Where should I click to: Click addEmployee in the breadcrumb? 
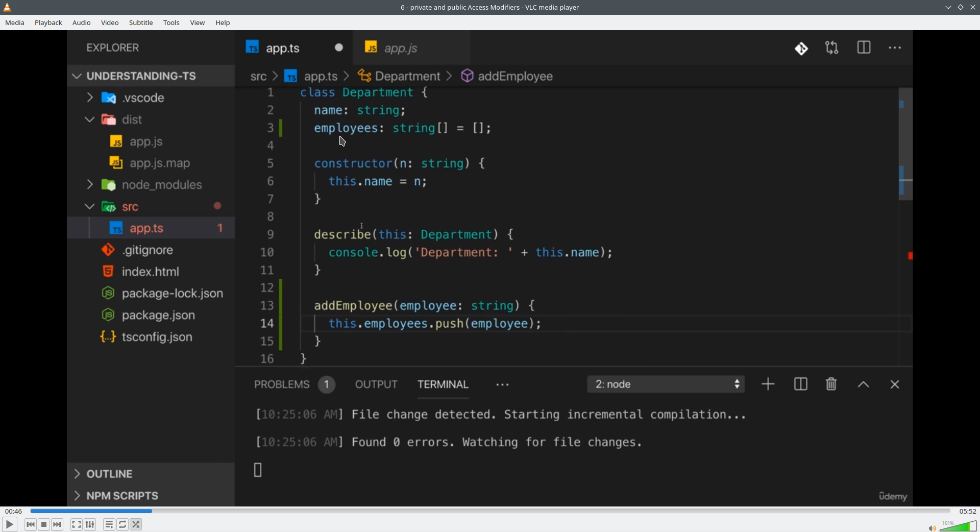point(516,77)
